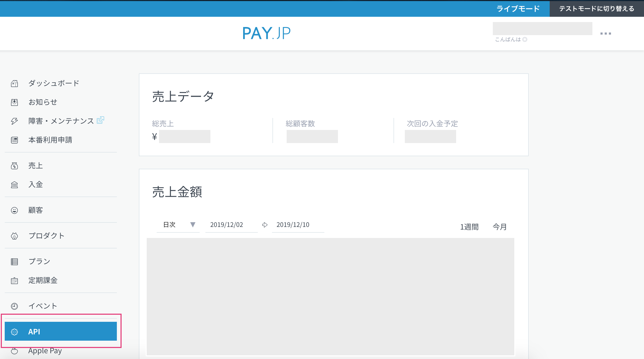Select the 入金 bank icon

[14, 185]
